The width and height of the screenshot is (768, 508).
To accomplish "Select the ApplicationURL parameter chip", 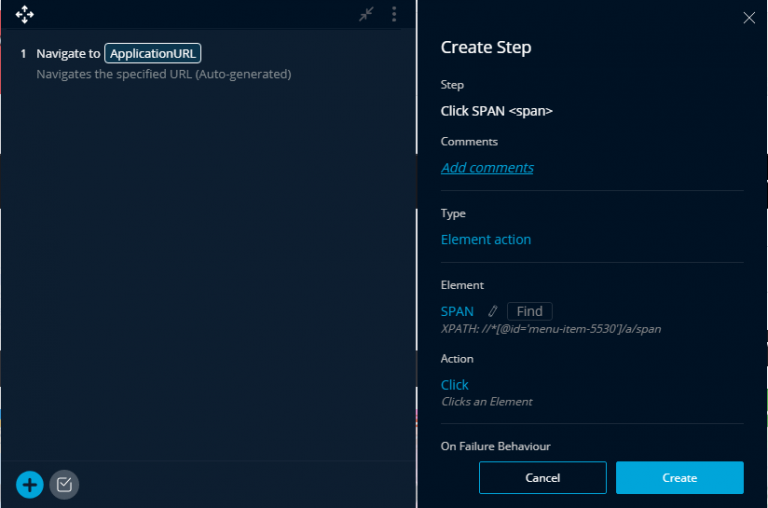I will coord(153,54).
